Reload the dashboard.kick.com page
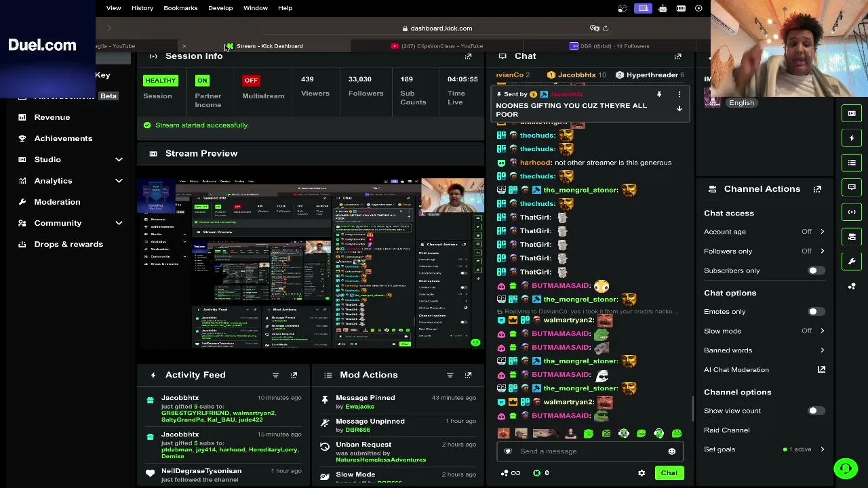The height and width of the screenshot is (488, 868). (606, 28)
